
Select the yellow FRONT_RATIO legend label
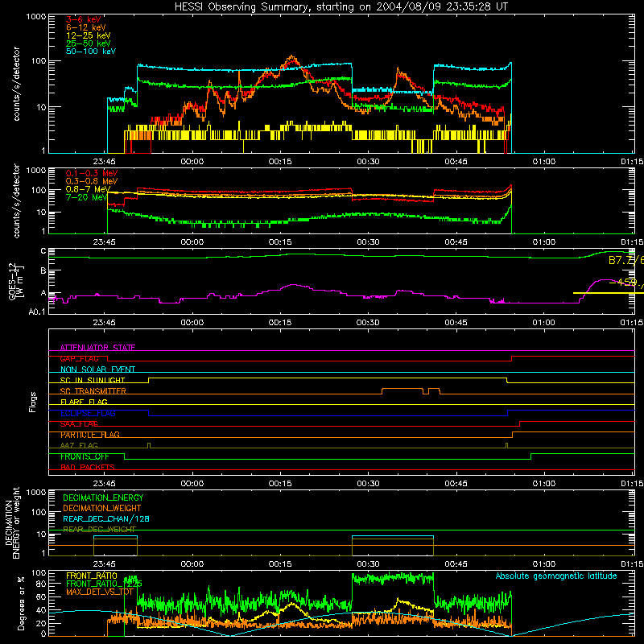[92, 576]
